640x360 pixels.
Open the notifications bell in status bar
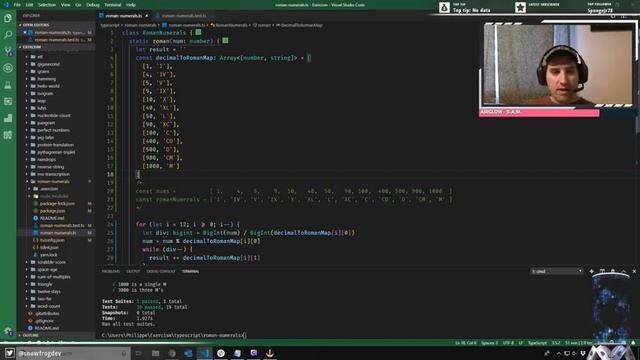click(x=633, y=343)
